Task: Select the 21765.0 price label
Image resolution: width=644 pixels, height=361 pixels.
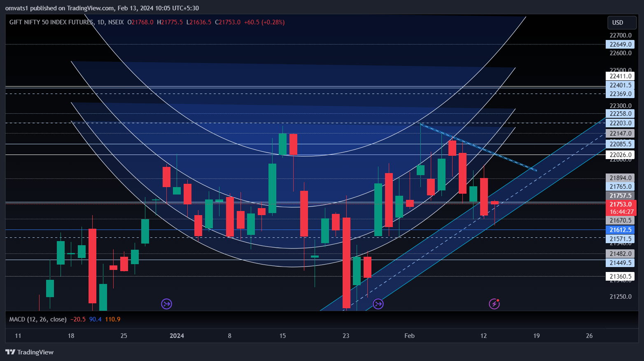Action: click(x=620, y=187)
